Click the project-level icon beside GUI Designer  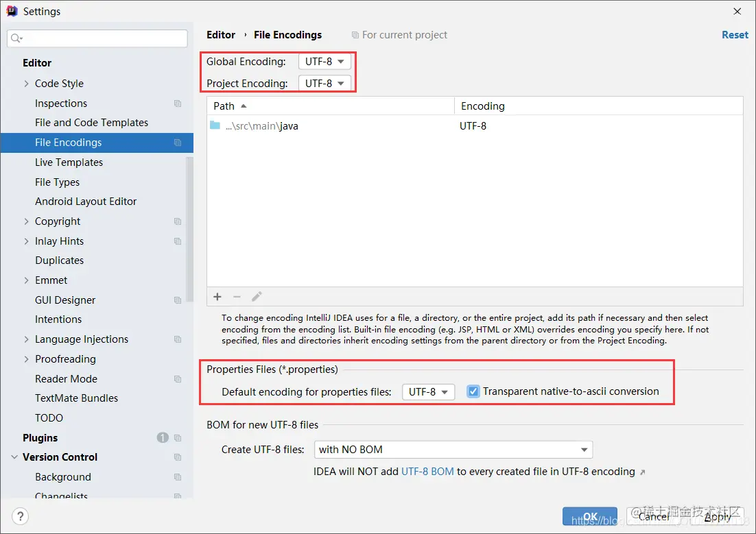pos(178,300)
